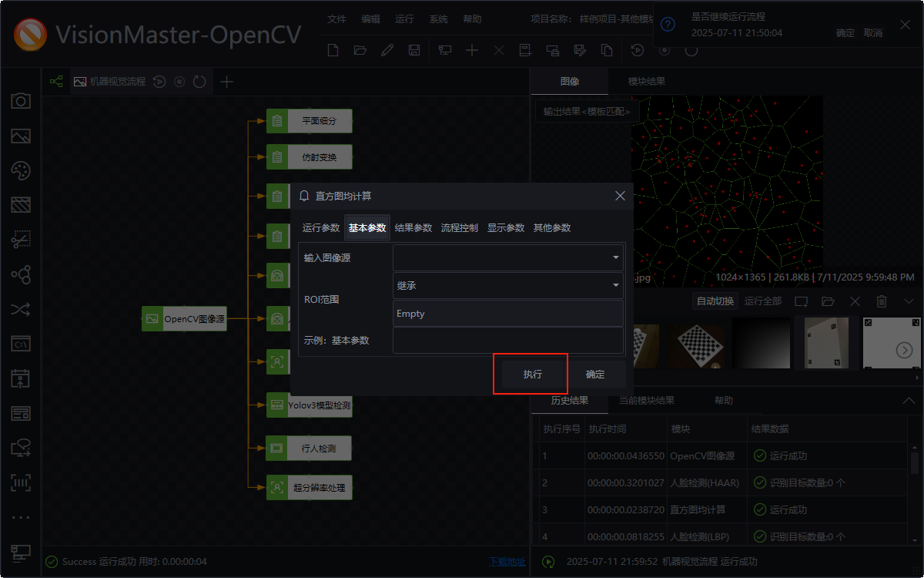
Task: Toggle the continuous loop run icon near flow tab
Action: pyautogui.click(x=199, y=80)
